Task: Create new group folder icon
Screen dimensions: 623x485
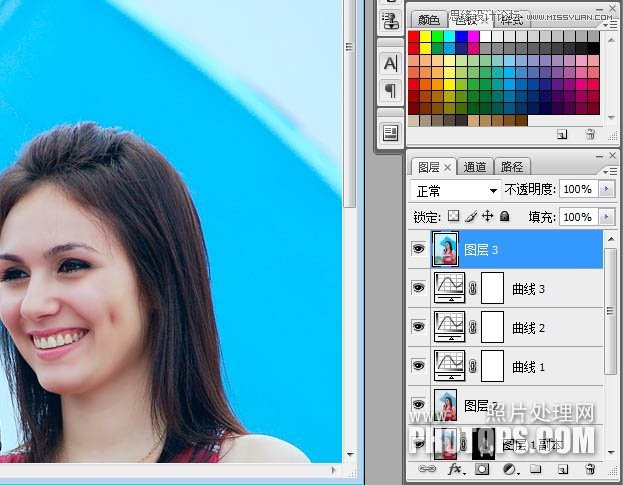Action: tap(536, 469)
